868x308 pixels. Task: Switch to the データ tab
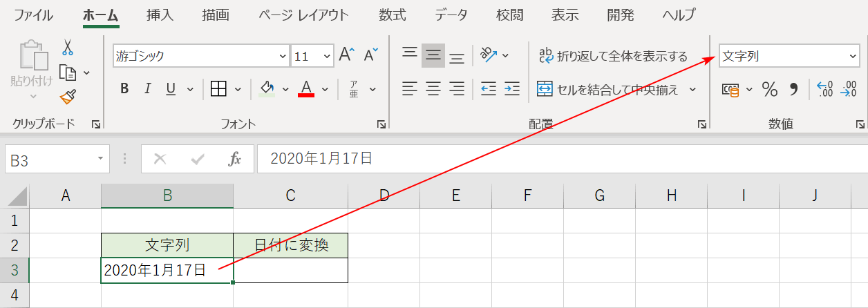(x=451, y=15)
